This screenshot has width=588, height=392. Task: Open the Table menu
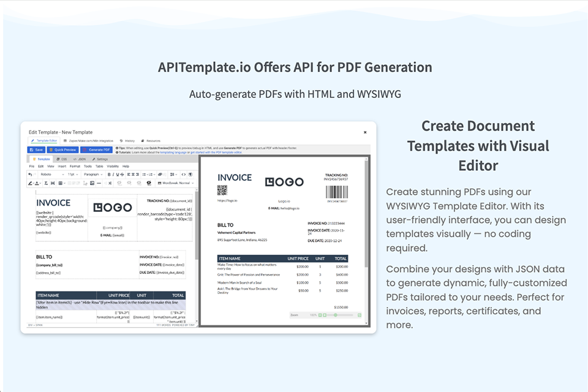99,166
